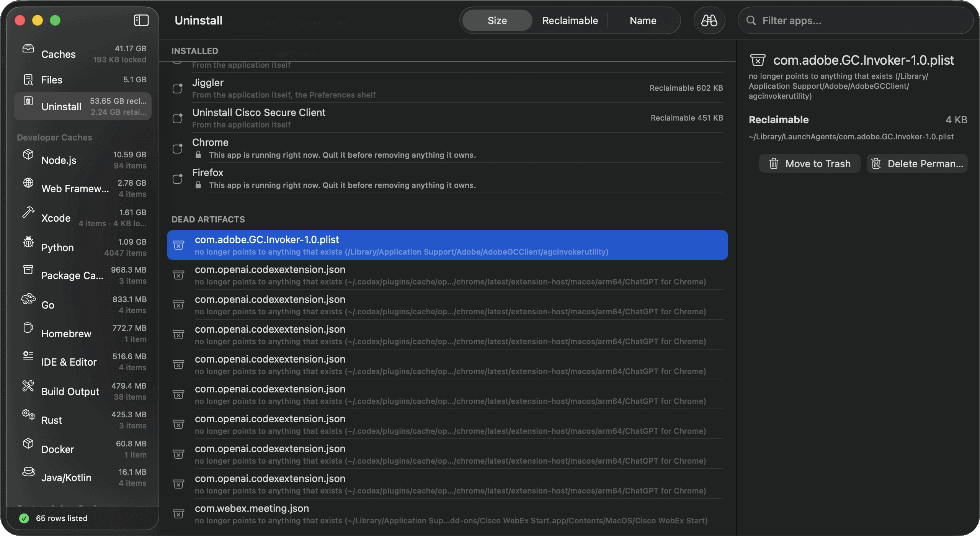Open Java/Kotlin cache category
Image resolution: width=980 pixels, height=536 pixels.
(83, 477)
